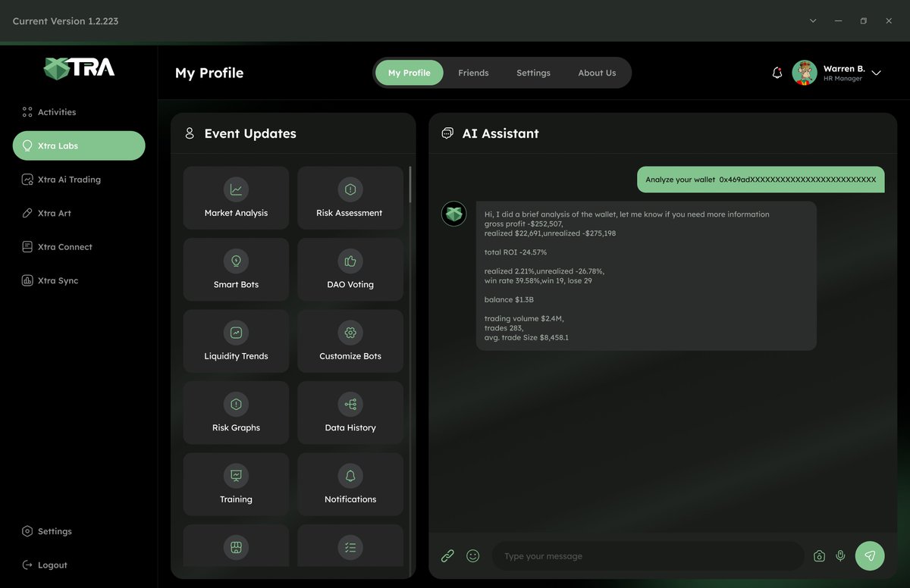Open the title bar chevron dropdown
This screenshot has width=910, height=588.
click(812, 20)
